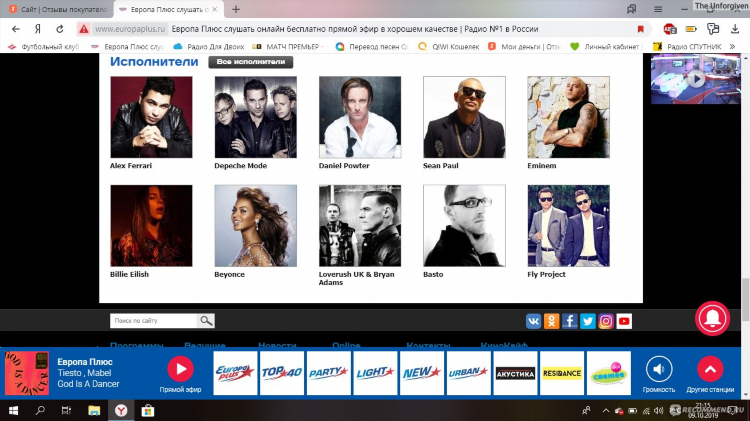Play the studio video preview thumbnail
The height and width of the screenshot is (421, 750).
coord(695,79)
